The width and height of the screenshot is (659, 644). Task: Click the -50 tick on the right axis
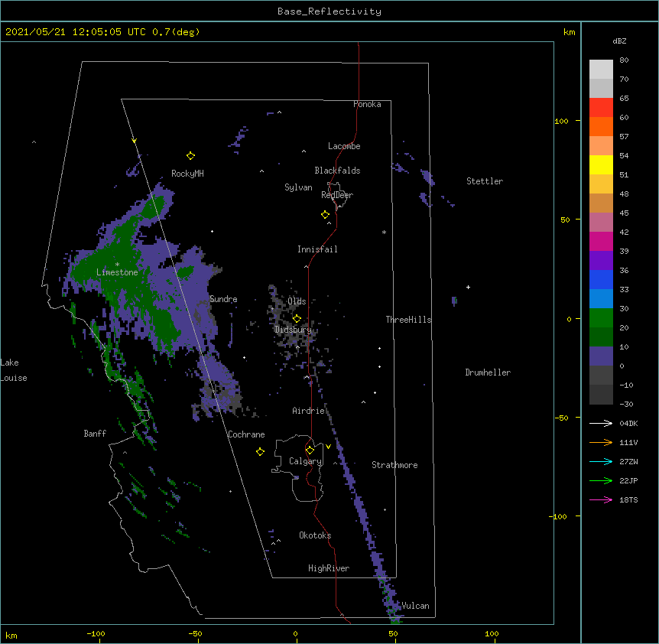coord(561,418)
